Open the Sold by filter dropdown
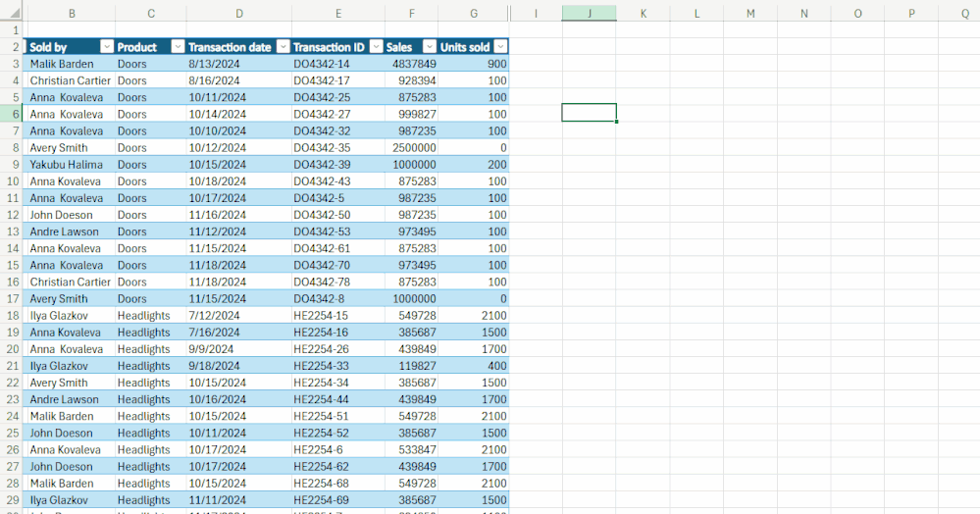Viewport: 980px width, 514px height. (x=107, y=47)
